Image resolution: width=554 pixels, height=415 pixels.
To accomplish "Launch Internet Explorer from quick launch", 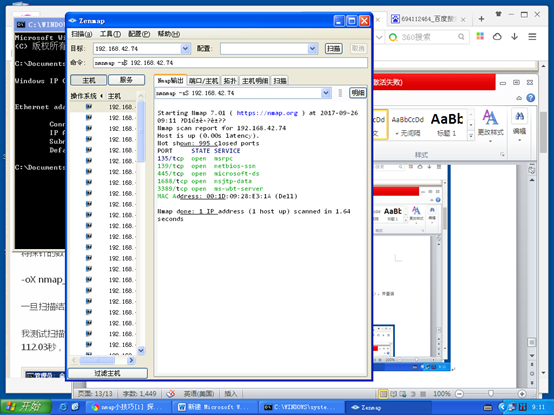I will click(64, 407).
